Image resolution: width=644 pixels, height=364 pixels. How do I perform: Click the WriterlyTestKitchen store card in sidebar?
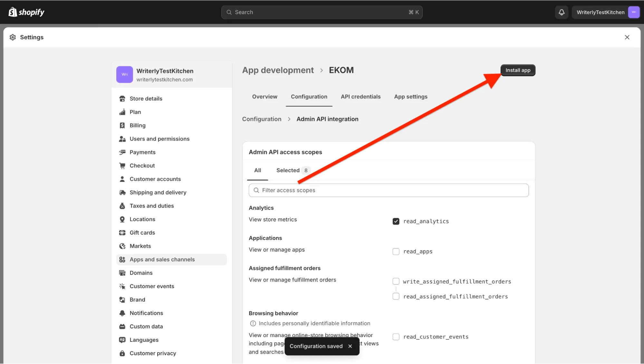pos(172,75)
